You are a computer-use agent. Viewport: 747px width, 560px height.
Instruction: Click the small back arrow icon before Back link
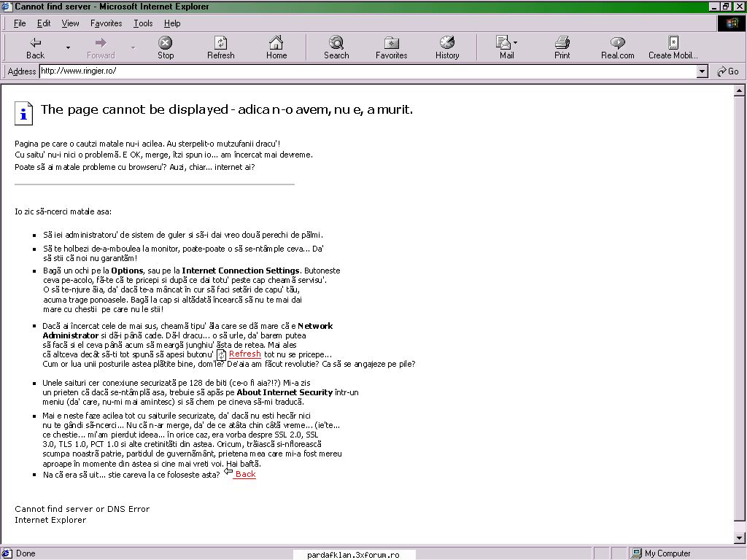228,472
